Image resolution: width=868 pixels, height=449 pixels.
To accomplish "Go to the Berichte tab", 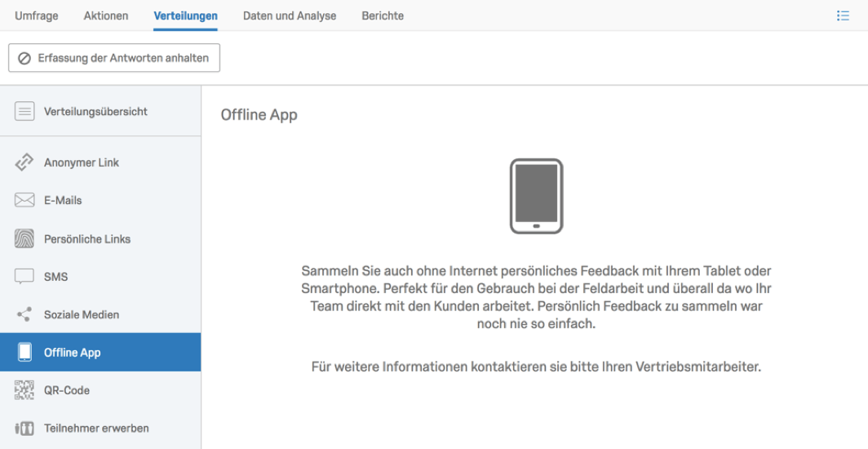I will 383,16.
